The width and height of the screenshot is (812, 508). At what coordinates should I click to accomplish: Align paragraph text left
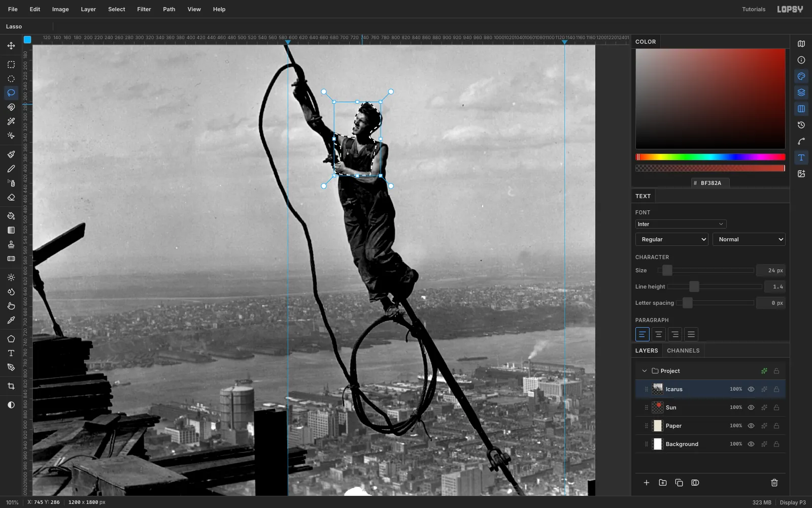(642, 334)
